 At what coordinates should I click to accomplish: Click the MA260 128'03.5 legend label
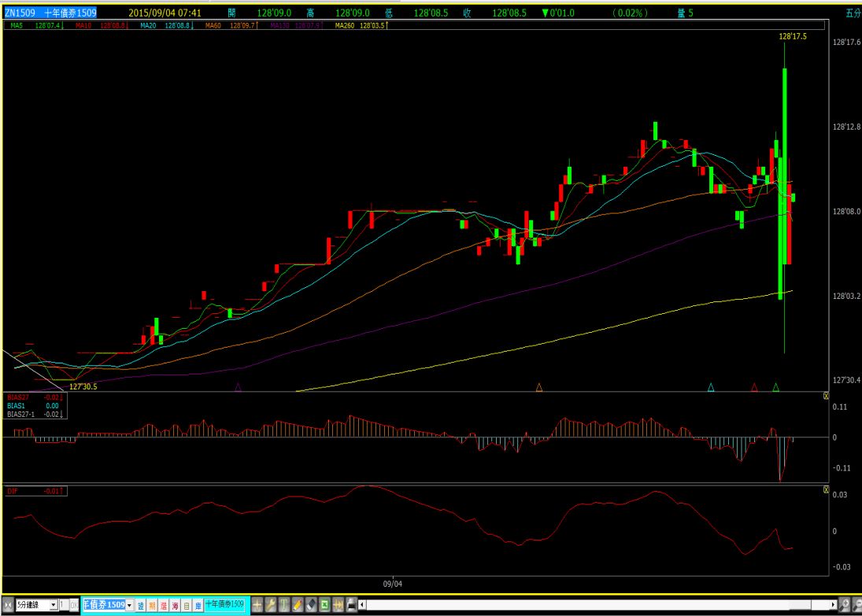tap(362, 25)
